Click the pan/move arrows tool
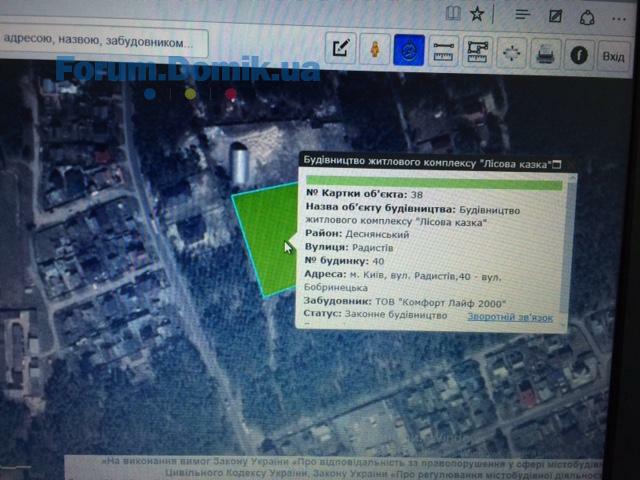The width and height of the screenshot is (640, 480). [x=511, y=52]
